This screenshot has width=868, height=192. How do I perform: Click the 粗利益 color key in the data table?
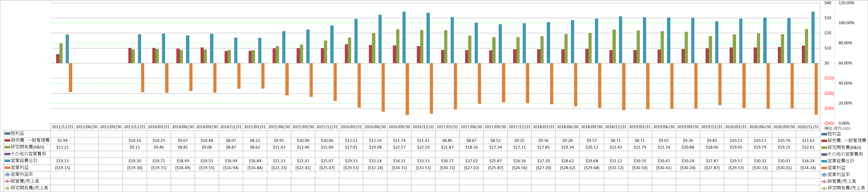coord(7,134)
